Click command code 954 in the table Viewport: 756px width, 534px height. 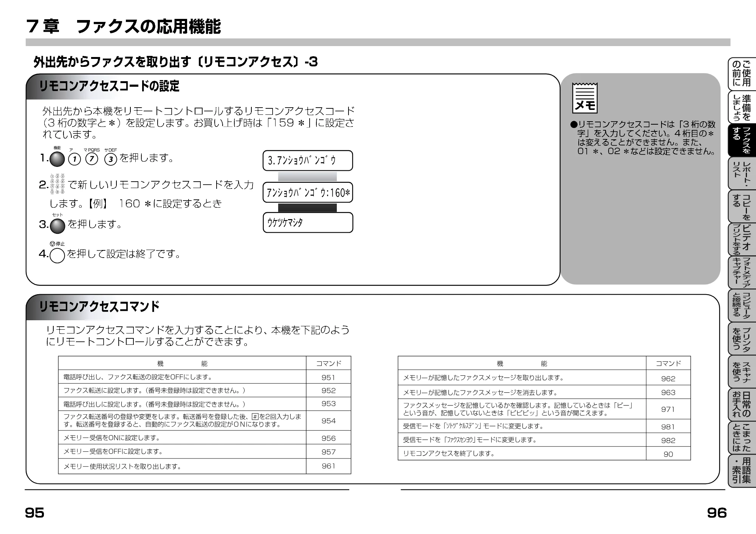click(328, 421)
